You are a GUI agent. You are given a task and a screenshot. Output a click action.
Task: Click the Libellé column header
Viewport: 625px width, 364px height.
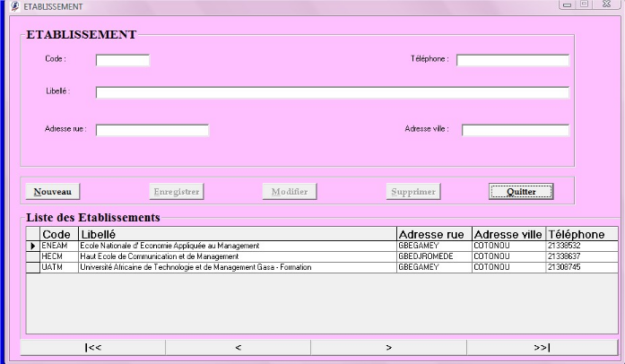[x=238, y=234]
